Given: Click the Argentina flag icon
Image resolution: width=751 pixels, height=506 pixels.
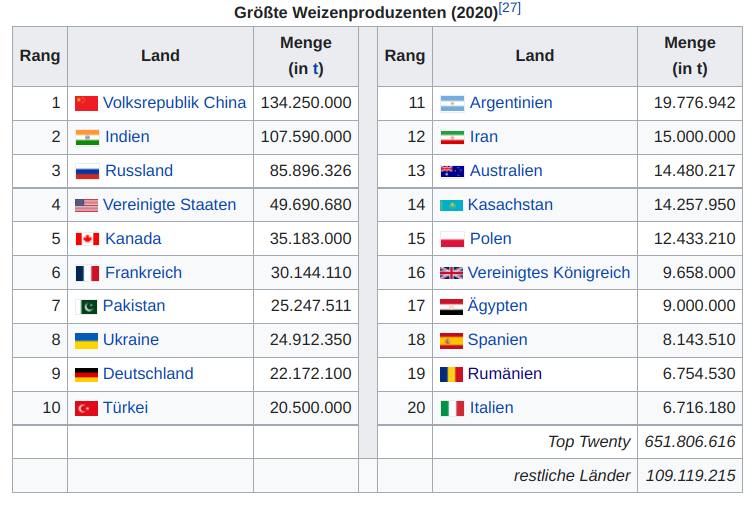Looking at the screenshot, I should pyautogui.click(x=452, y=103).
